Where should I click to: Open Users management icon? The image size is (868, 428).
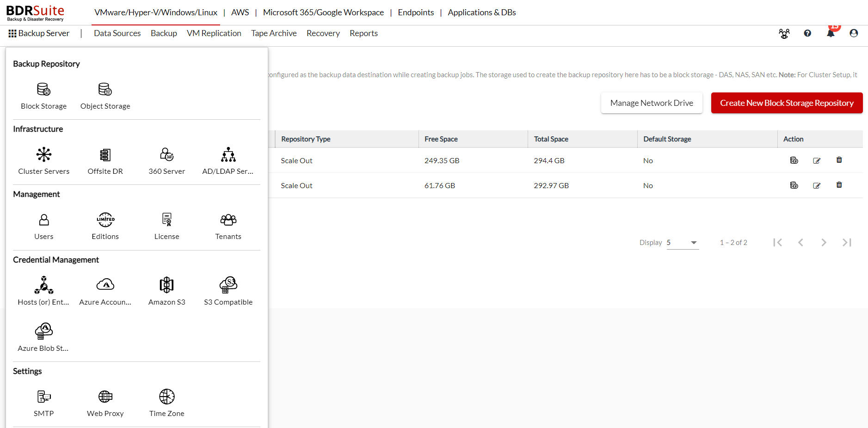pyautogui.click(x=44, y=220)
